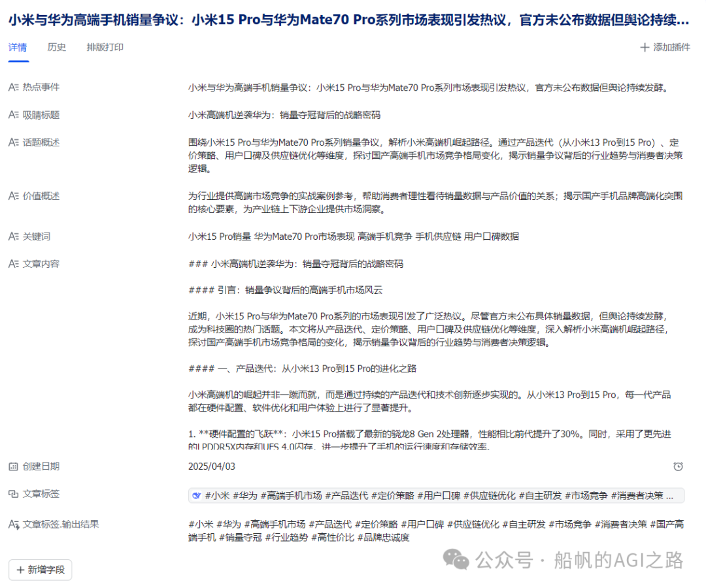706x588 pixels.
Task: Click the record title at the top
Action: pyautogui.click(x=349, y=20)
